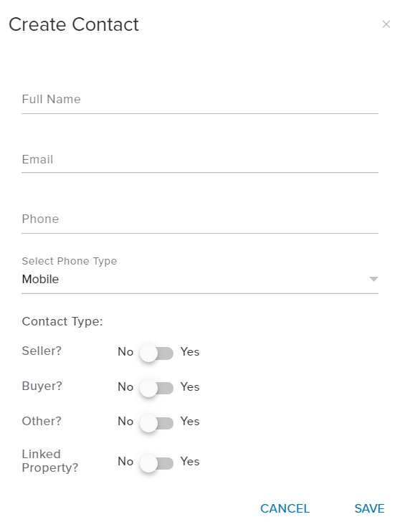
Task: Toggle the Seller switch on
Action: coord(156,353)
